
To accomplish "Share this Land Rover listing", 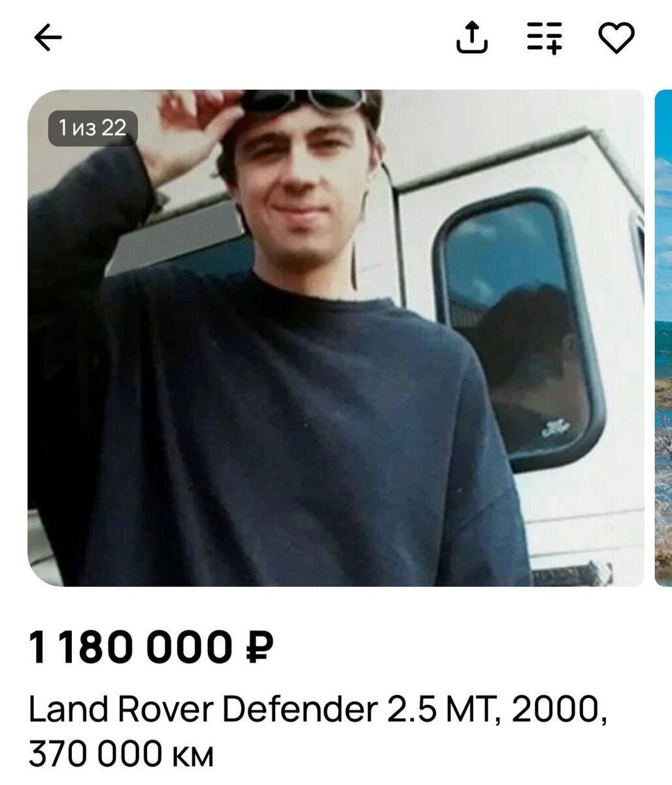I will tap(471, 37).
